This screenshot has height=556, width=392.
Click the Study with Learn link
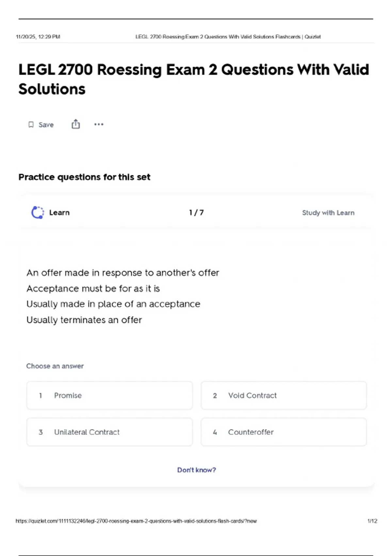328,213
